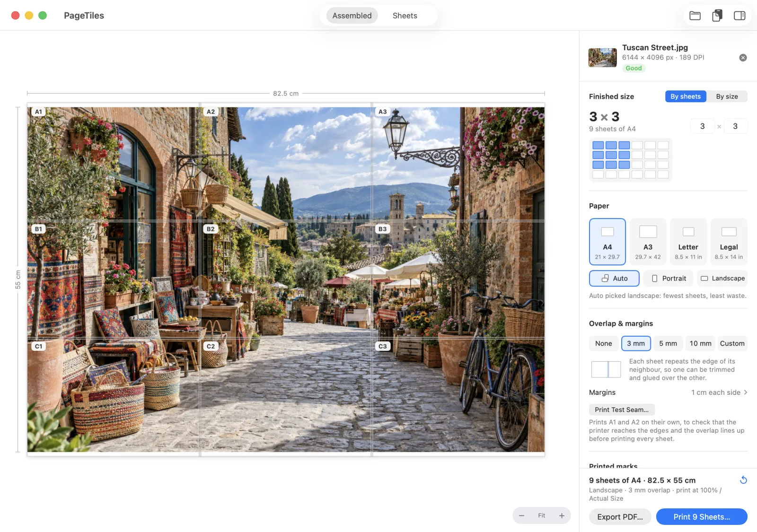Toggle the sidebar panel icon
This screenshot has height=532, width=757.
pyautogui.click(x=739, y=16)
